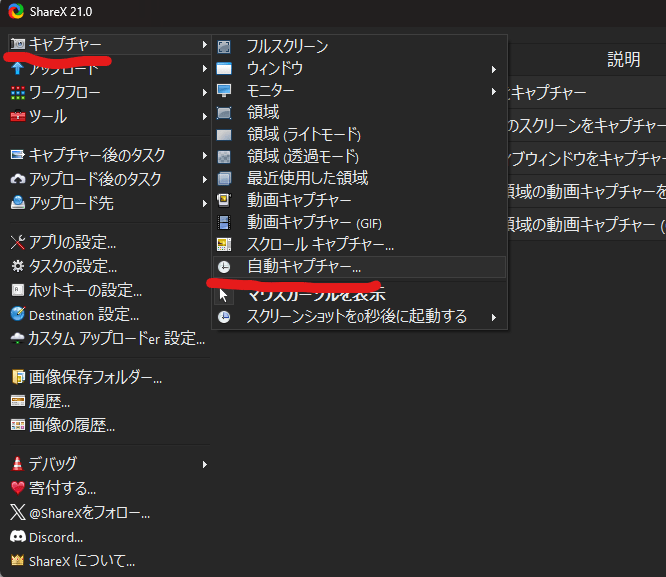Open the キャプチャー menu item

[x=110, y=44]
